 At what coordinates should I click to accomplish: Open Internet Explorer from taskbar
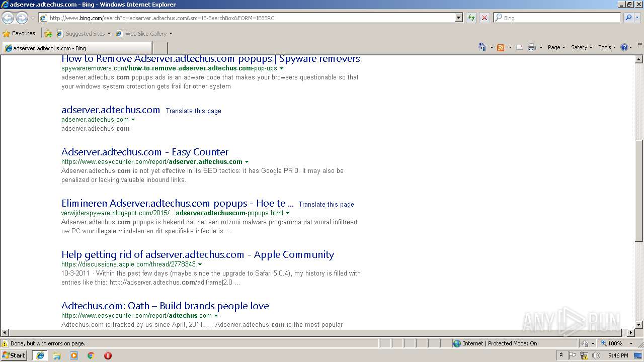[40, 355]
